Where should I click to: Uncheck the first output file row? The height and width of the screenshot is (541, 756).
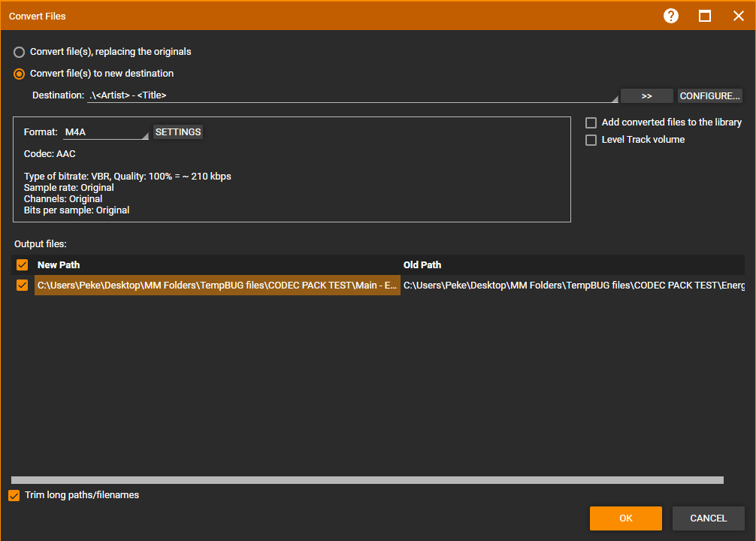tap(22, 285)
